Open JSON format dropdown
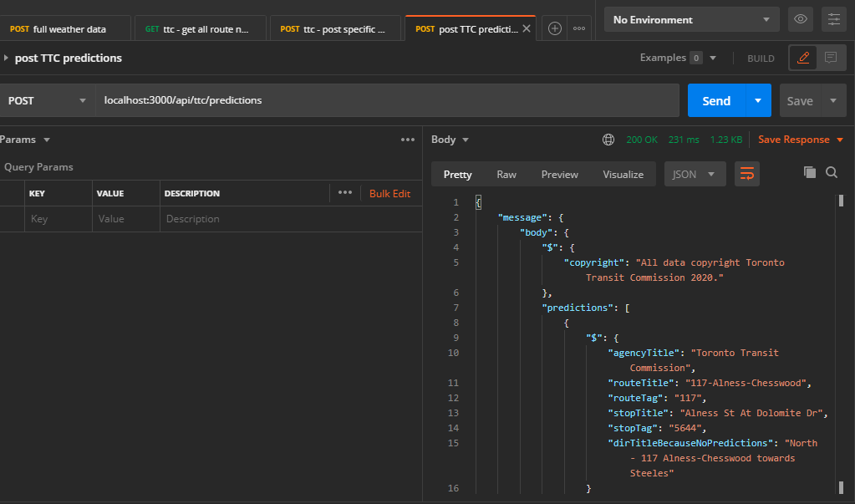This screenshot has width=855, height=504. tap(695, 174)
